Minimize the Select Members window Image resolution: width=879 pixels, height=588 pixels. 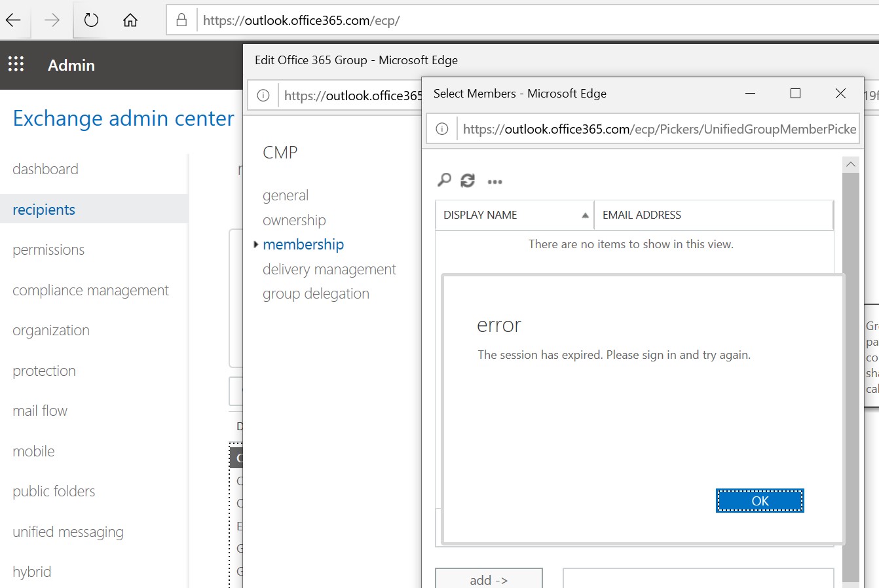click(x=751, y=94)
